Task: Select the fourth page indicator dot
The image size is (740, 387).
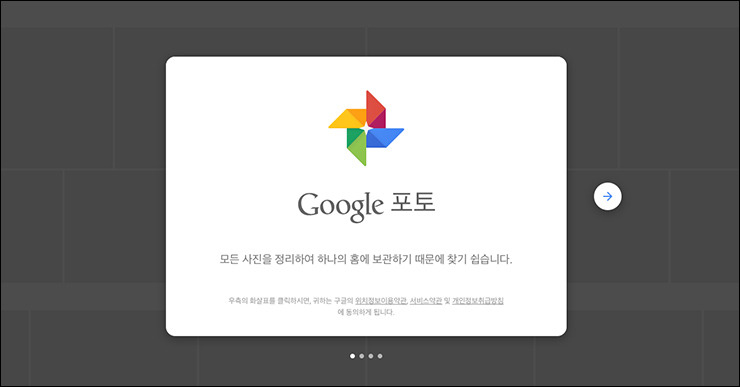Action: point(380,356)
